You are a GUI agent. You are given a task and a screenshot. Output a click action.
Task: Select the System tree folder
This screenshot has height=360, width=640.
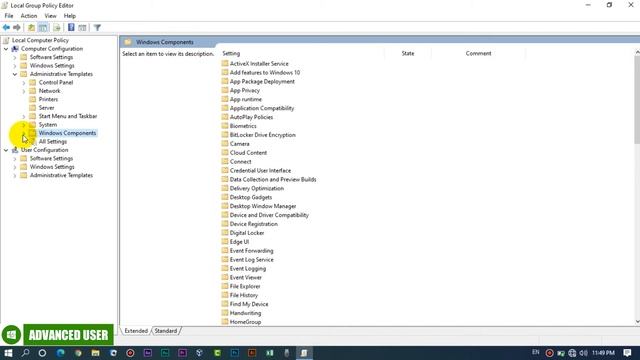pyautogui.click(x=48, y=124)
